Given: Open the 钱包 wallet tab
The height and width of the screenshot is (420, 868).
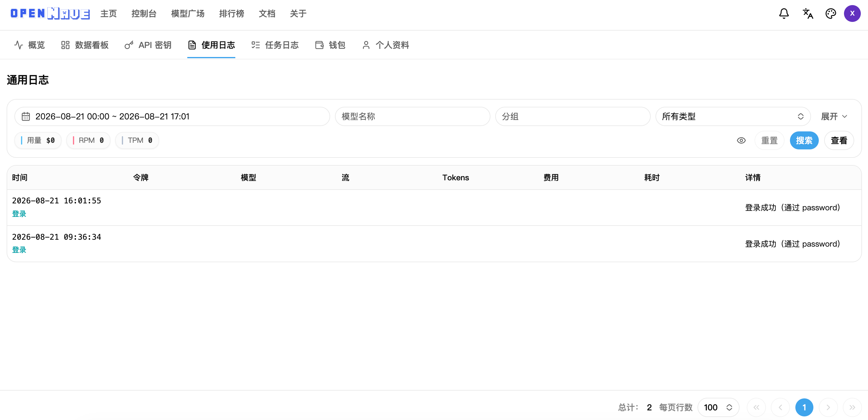Looking at the screenshot, I should pyautogui.click(x=330, y=45).
